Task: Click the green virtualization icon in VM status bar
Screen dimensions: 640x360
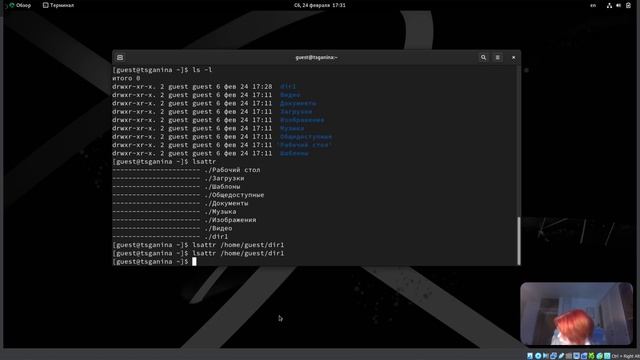Action: [592, 356]
